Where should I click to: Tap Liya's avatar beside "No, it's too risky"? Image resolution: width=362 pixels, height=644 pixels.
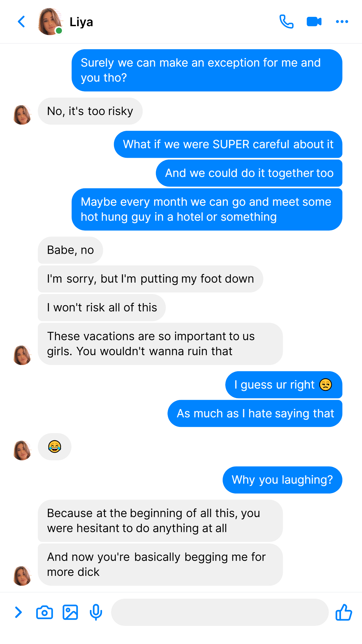coord(22,115)
